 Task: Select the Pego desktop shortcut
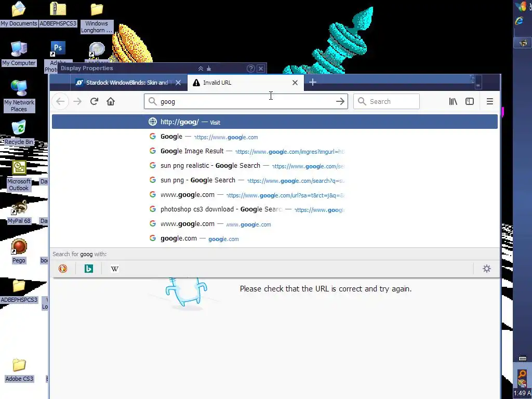coord(19,251)
